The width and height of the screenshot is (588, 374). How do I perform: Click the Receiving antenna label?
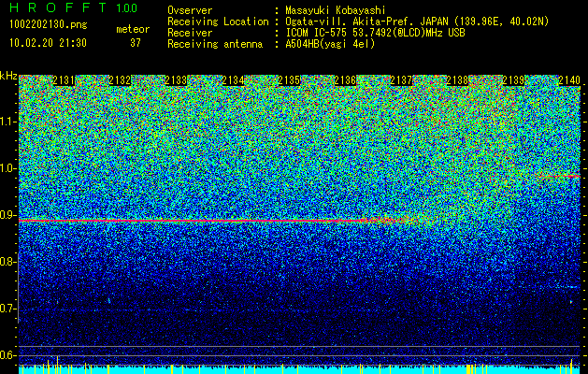[215, 44]
